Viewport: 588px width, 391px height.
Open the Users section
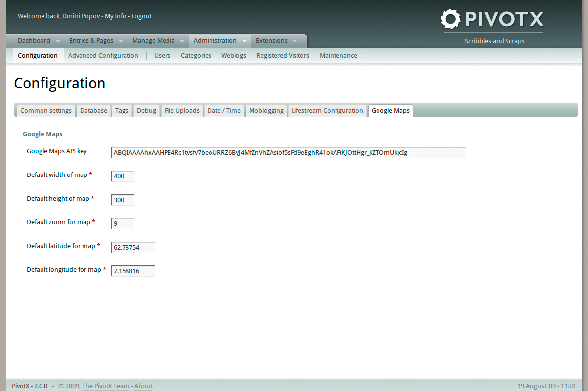click(x=162, y=55)
